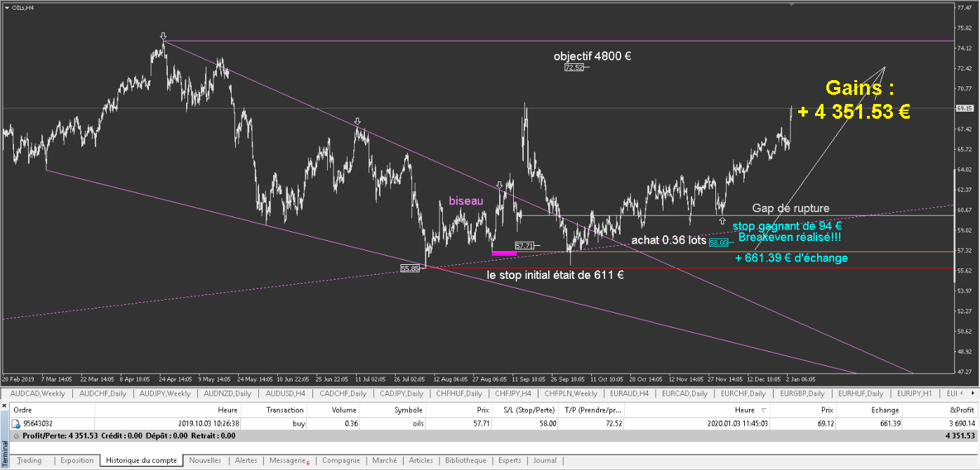This screenshot has width=980, height=470.
Task: Open the Journal tab
Action: (x=545, y=461)
